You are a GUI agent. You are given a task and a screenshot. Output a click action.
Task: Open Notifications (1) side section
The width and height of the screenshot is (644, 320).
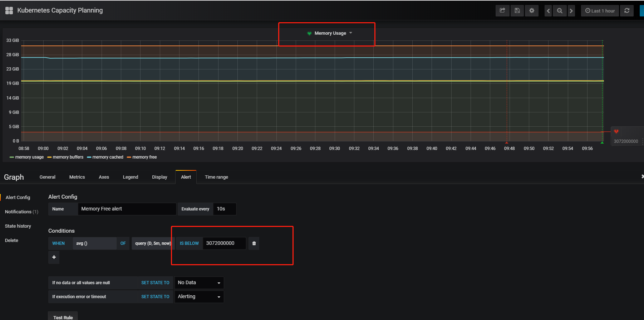pos(21,212)
